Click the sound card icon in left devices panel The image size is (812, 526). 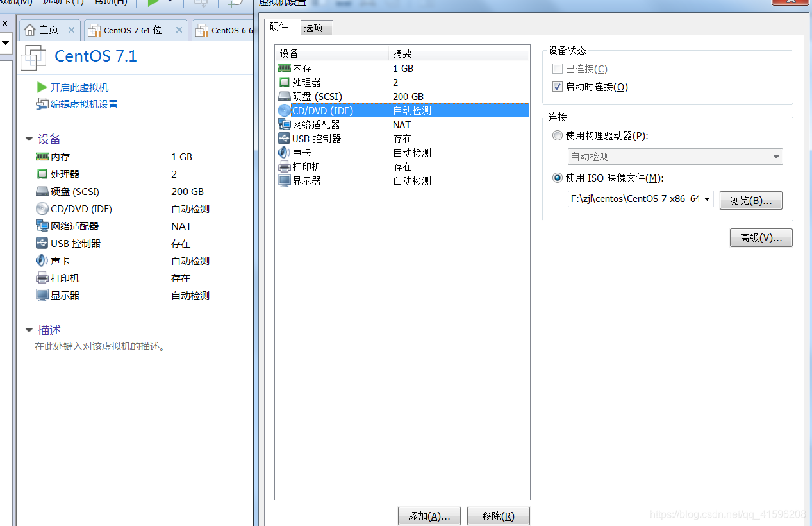point(42,260)
